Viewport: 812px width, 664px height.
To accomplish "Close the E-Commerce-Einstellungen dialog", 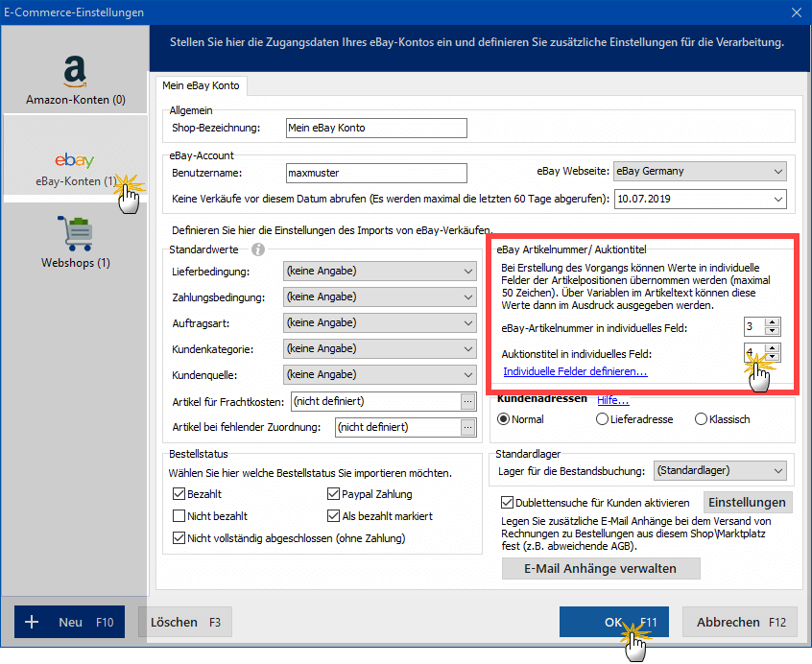I will [x=797, y=12].
